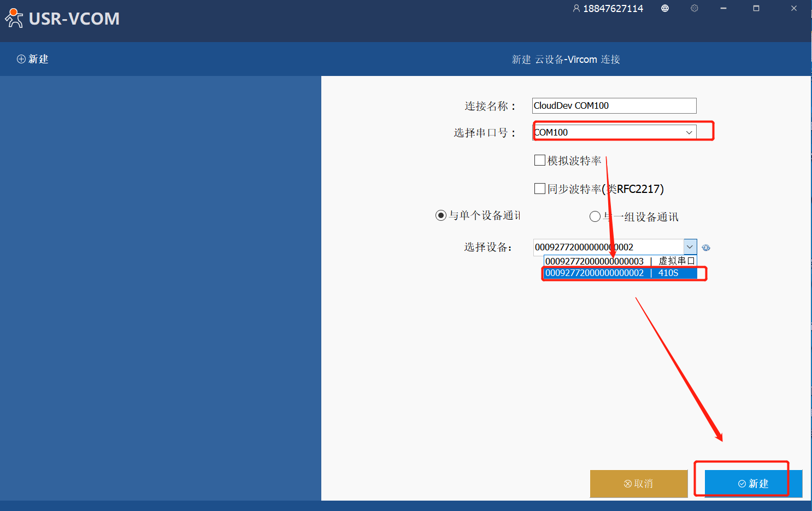This screenshot has height=511, width=812.
Task: Collapse the 选择设备 dropdown arrow
Action: click(x=690, y=247)
